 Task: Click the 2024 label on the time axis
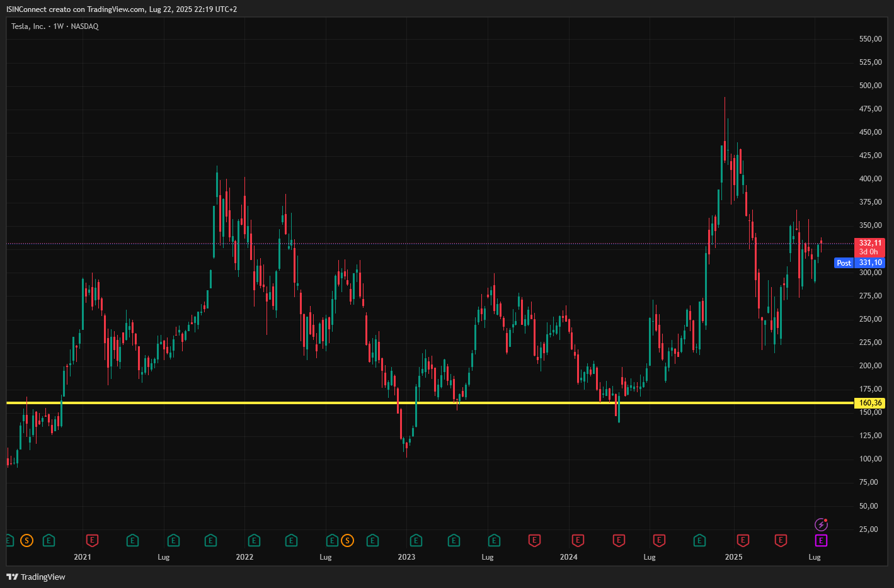pyautogui.click(x=568, y=557)
